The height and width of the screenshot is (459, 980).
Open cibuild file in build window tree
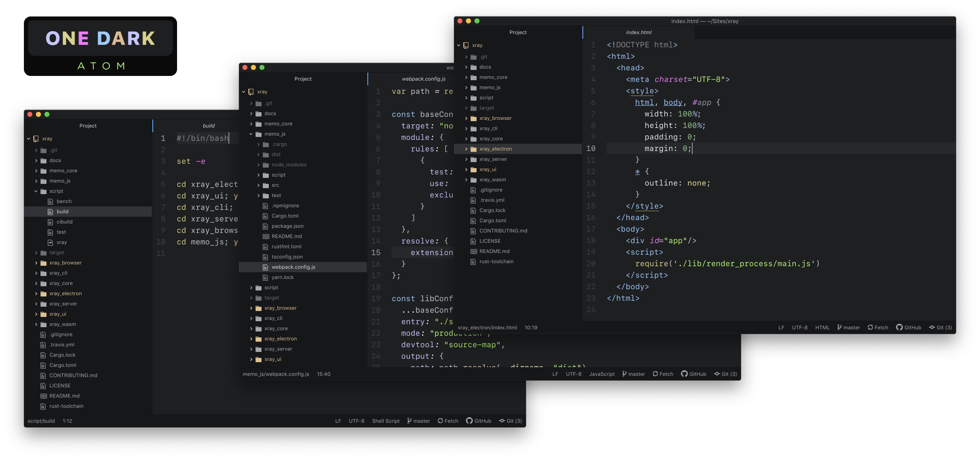click(x=64, y=222)
